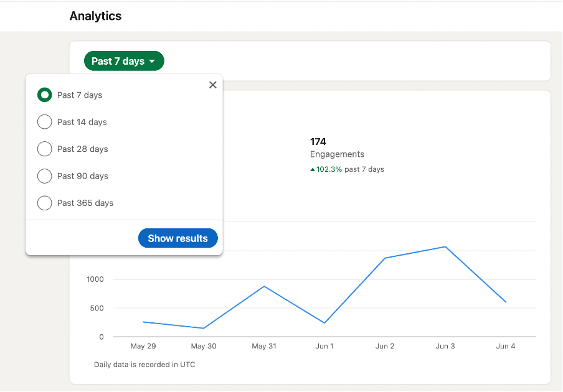Click the Show results button

[177, 238]
